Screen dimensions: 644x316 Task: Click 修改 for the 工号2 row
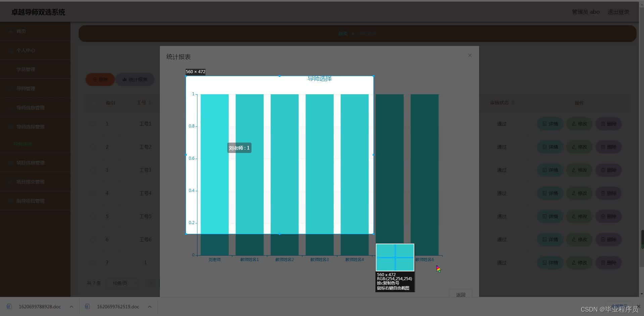point(579,147)
